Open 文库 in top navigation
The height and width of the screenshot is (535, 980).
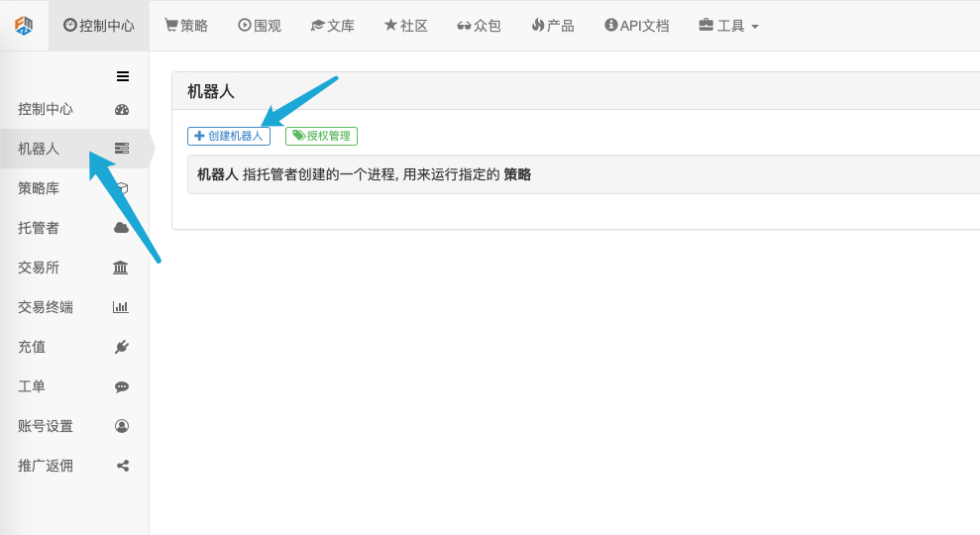click(x=333, y=26)
